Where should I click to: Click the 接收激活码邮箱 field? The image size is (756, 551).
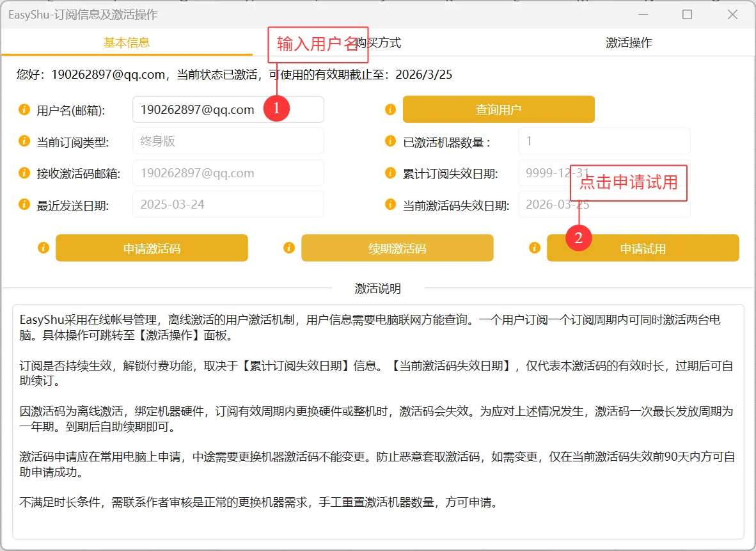(x=228, y=173)
